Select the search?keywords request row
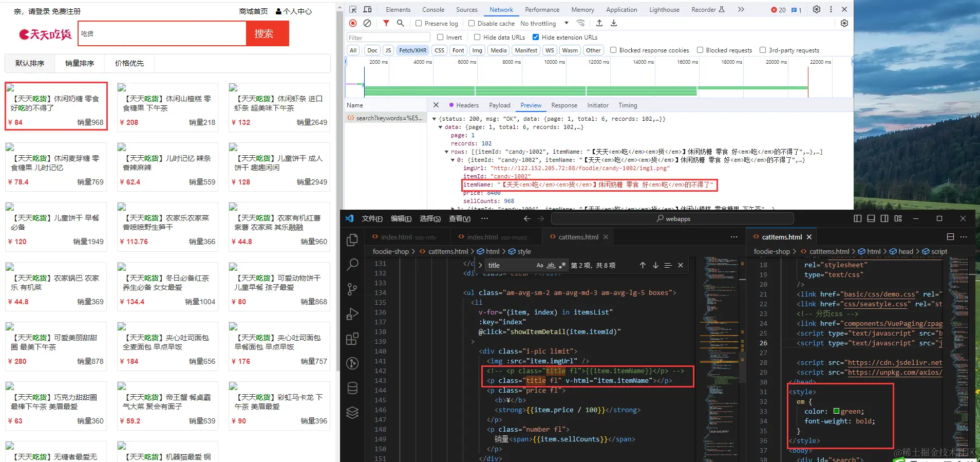The width and height of the screenshot is (980, 462). [385, 118]
